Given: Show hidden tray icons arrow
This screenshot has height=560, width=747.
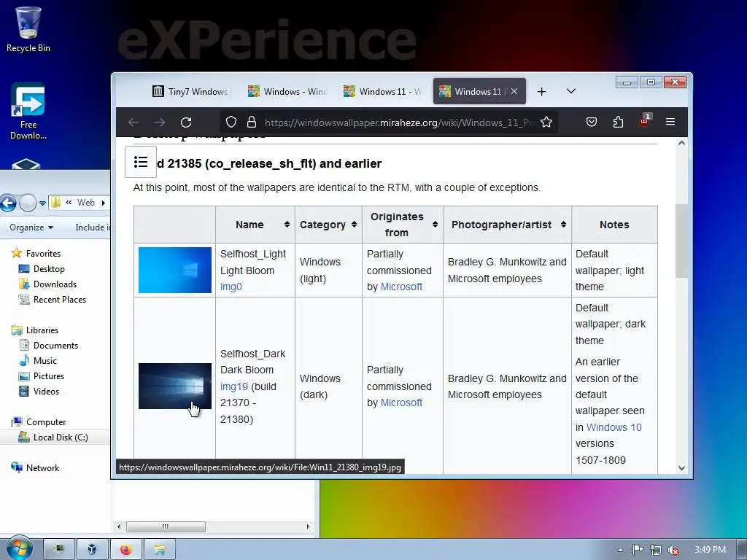Looking at the screenshot, I should [620, 550].
